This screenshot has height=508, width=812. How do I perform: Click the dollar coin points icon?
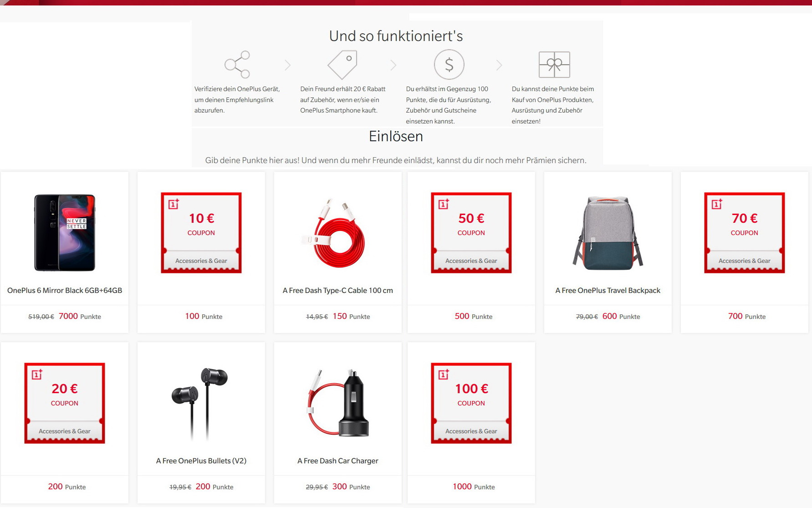(449, 65)
